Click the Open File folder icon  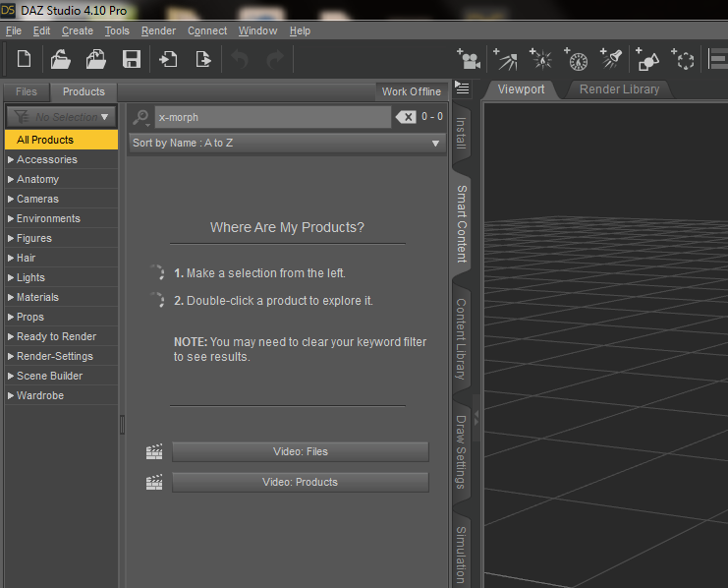60,59
